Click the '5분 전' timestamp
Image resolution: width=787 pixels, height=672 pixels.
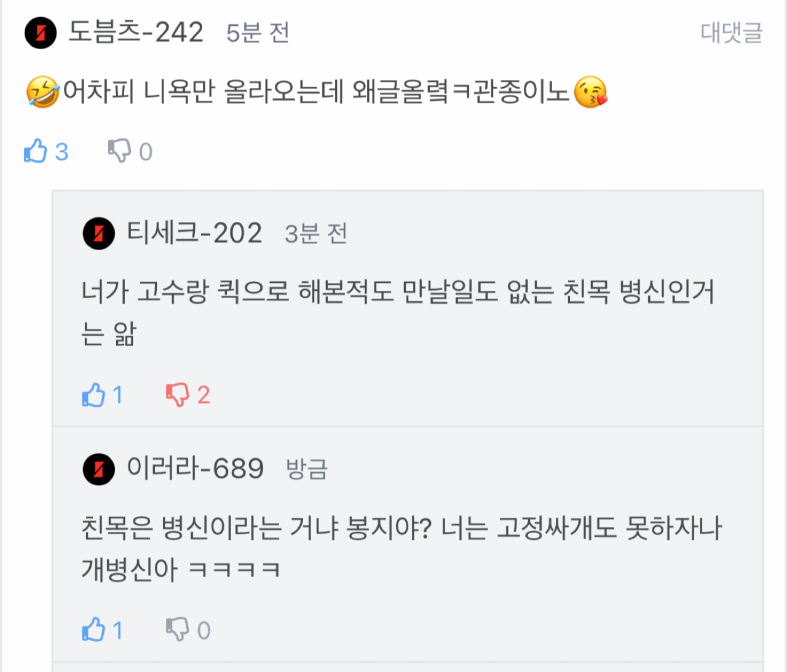click(x=258, y=33)
